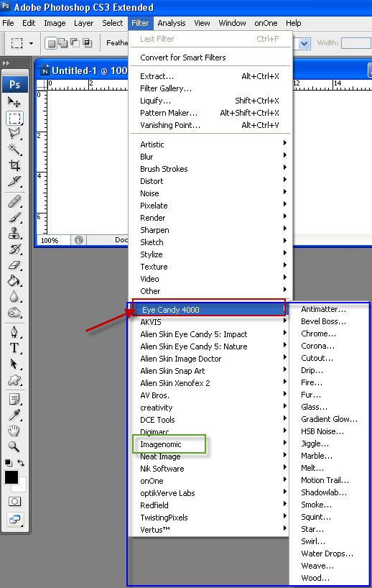
Task: Open the Select menu
Action: 112,23
